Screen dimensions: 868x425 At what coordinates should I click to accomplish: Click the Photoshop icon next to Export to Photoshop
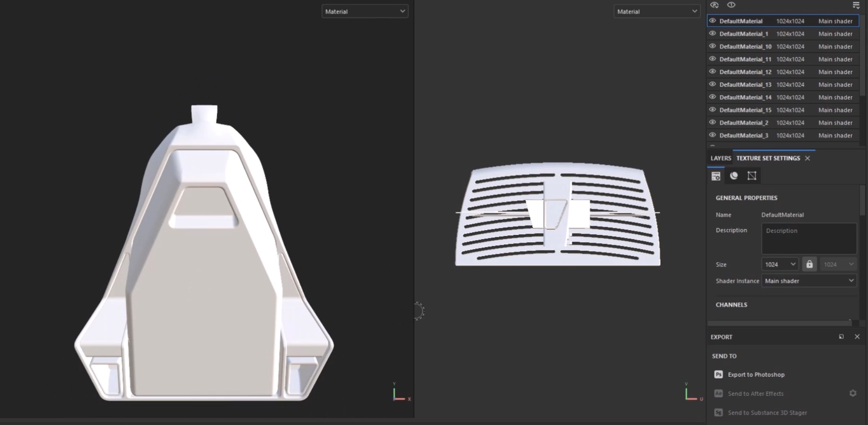pyautogui.click(x=718, y=374)
